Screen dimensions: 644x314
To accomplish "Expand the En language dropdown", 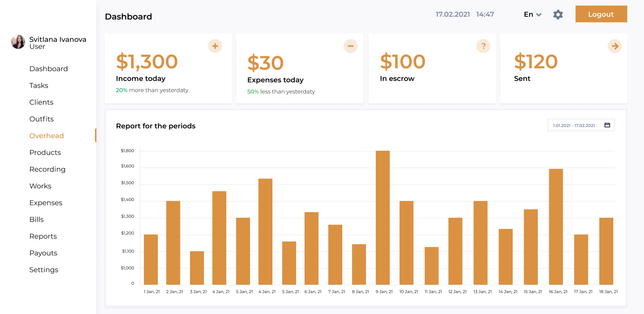I will click(533, 14).
